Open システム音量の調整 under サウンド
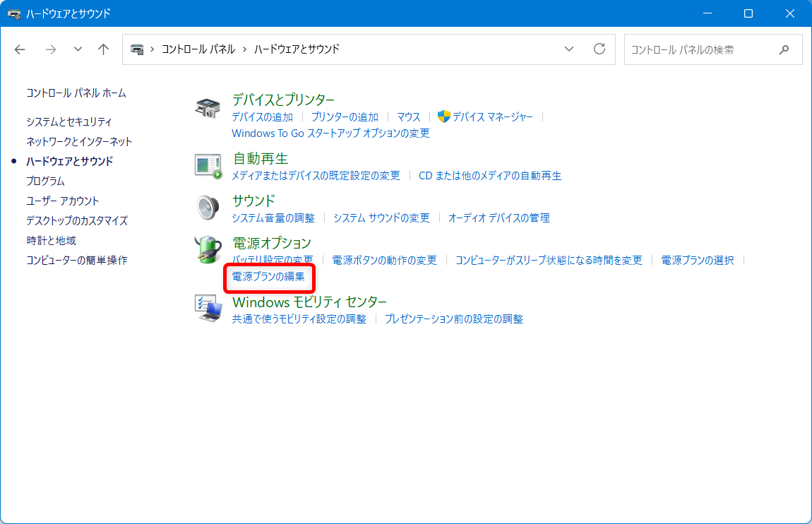812x524 pixels. pos(273,218)
